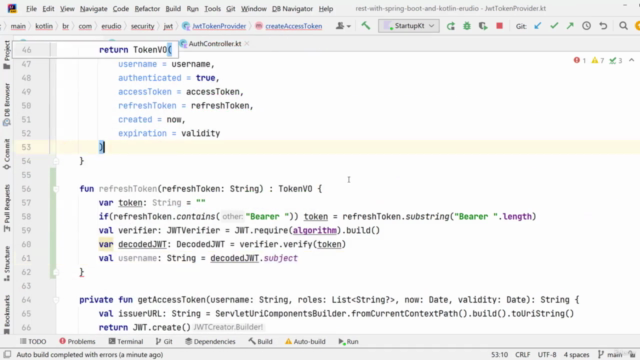
Task: Start debugging with the bug icon
Action: coord(467,26)
